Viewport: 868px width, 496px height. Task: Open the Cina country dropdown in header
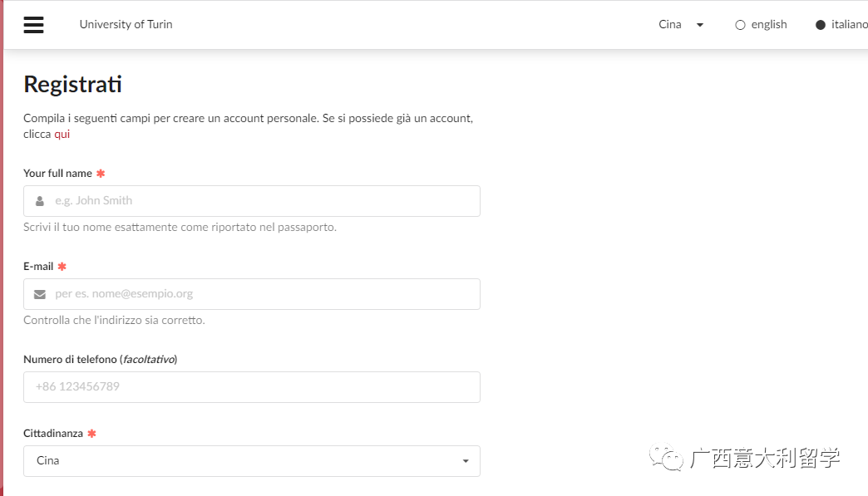[681, 25]
